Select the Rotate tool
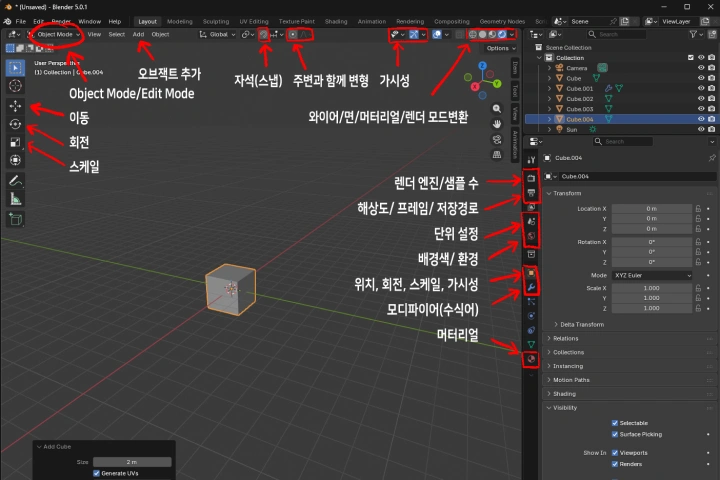 [15, 124]
